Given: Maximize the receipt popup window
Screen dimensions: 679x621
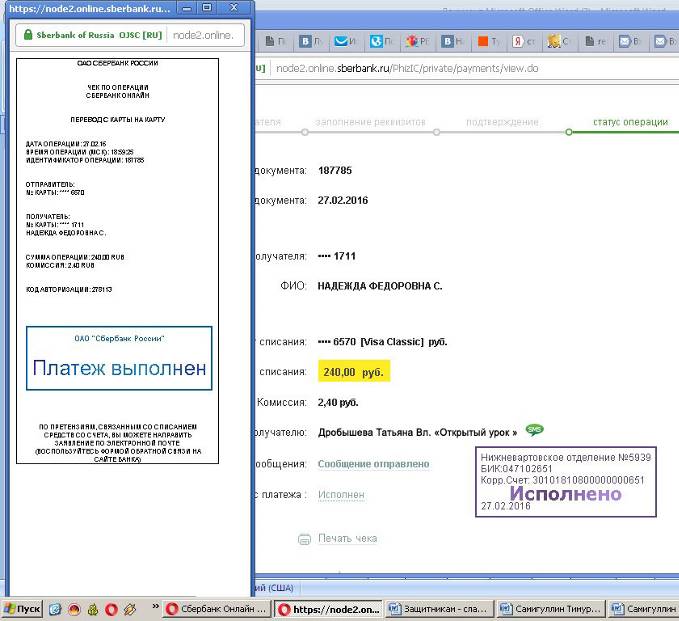Looking at the screenshot, I should point(207,8).
